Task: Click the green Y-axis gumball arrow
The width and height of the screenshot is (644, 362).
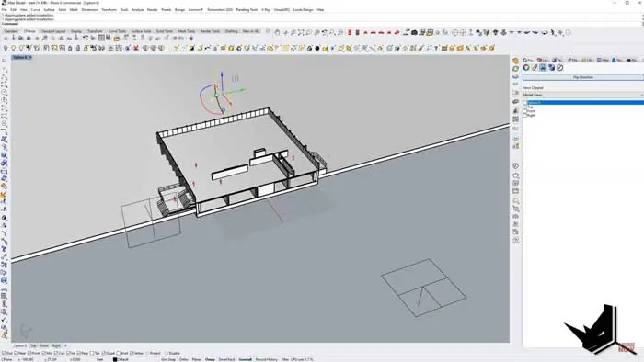Action: (242, 90)
